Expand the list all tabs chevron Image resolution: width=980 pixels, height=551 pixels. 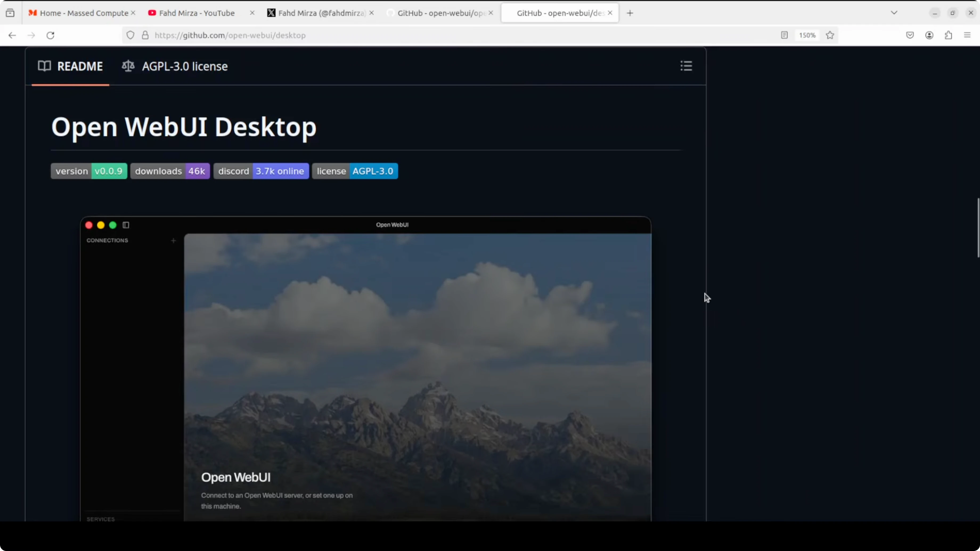(x=894, y=13)
